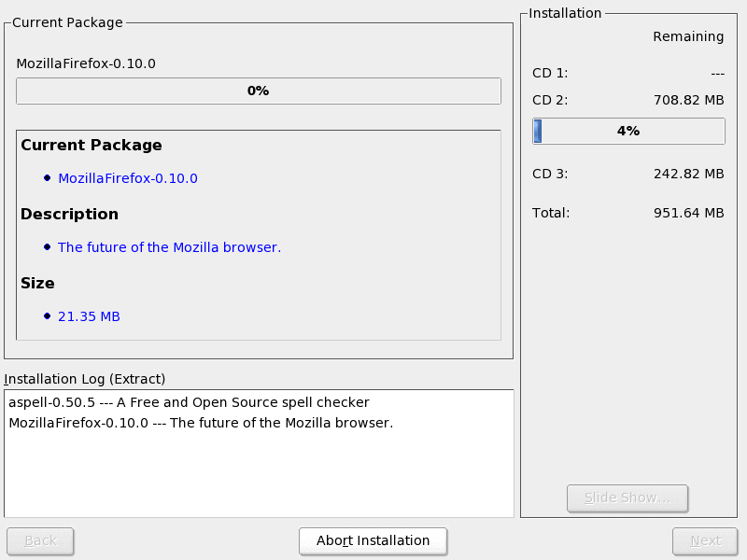
Task: Click the Abort Installation button
Action: 373,540
